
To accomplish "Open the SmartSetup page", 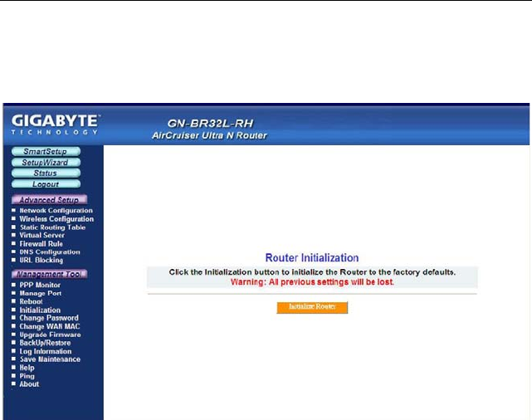I will click(46, 151).
